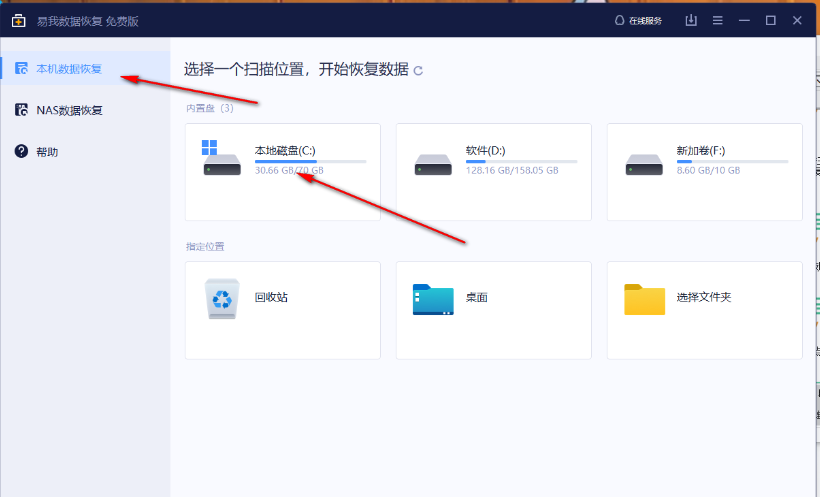
Task: Click the 128.16 GB/158.05 GB text
Action: (512, 171)
